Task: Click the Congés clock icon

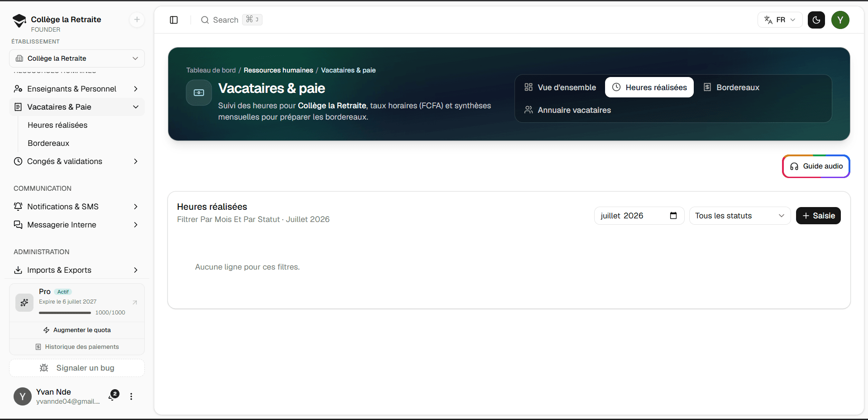Action: [18, 161]
